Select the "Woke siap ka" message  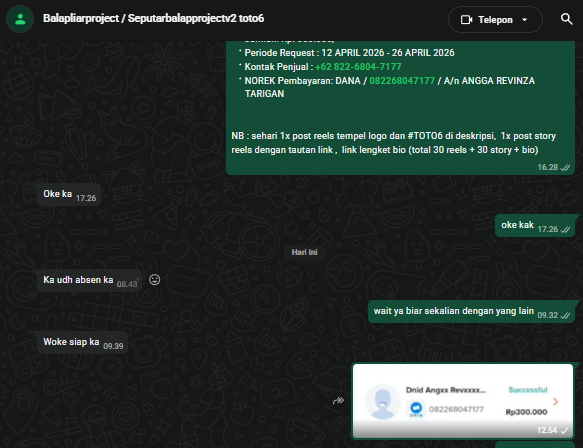click(x=82, y=342)
